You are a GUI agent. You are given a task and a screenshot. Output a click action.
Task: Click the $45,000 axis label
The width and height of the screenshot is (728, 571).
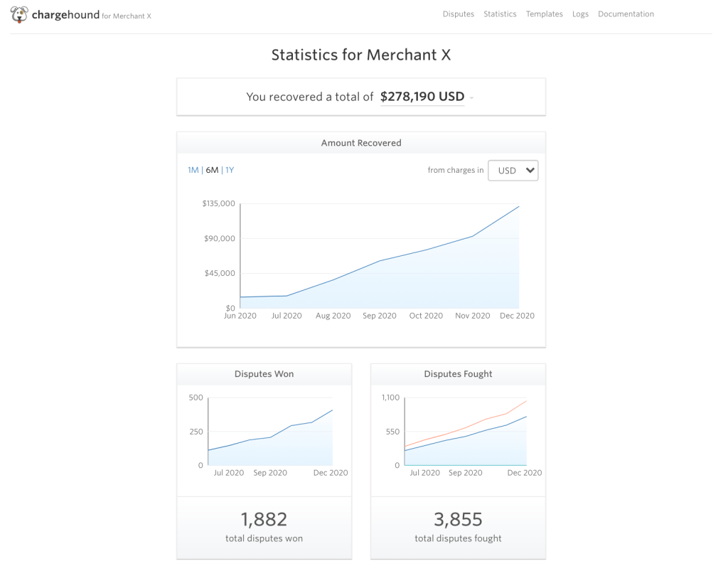click(x=220, y=273)
